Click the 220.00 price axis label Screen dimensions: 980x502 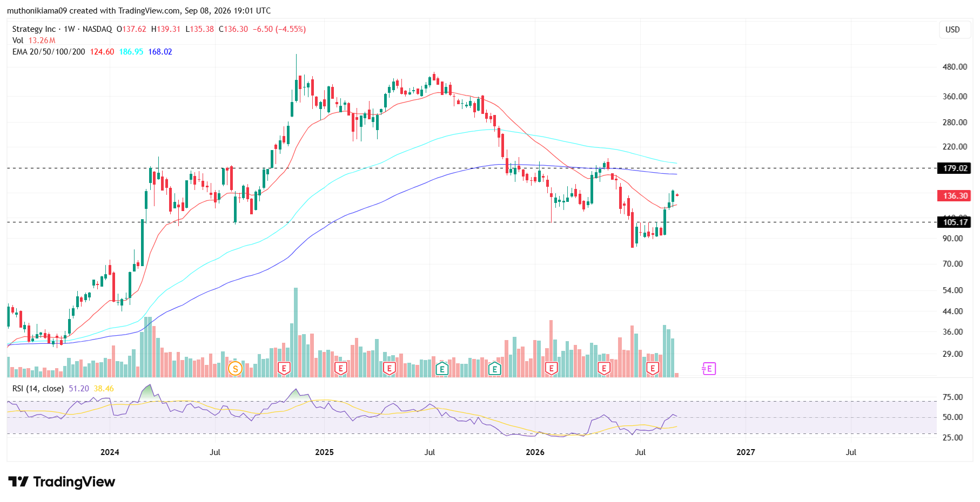[955, 147]
